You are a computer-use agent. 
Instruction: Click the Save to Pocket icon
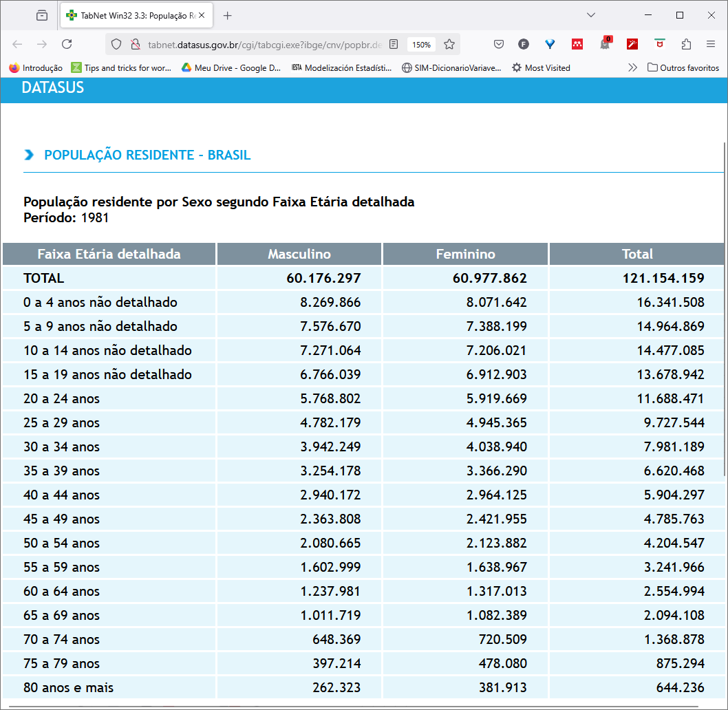tap(499, 44)
